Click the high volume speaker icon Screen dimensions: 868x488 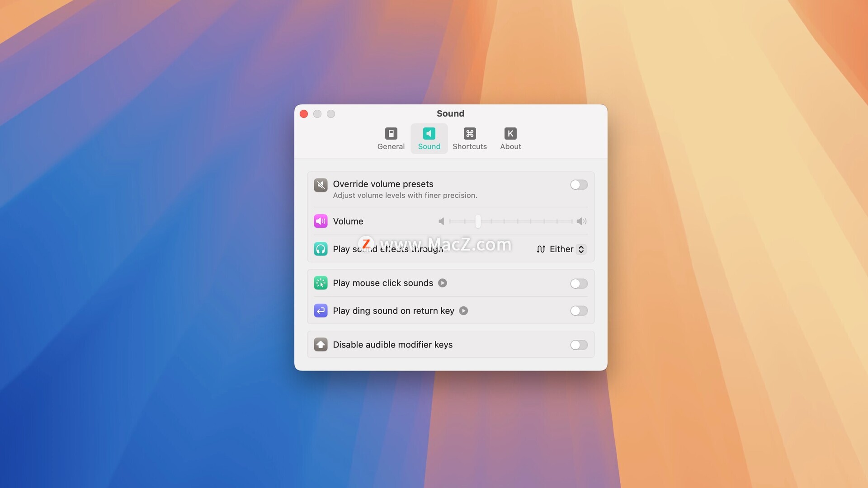581,221
